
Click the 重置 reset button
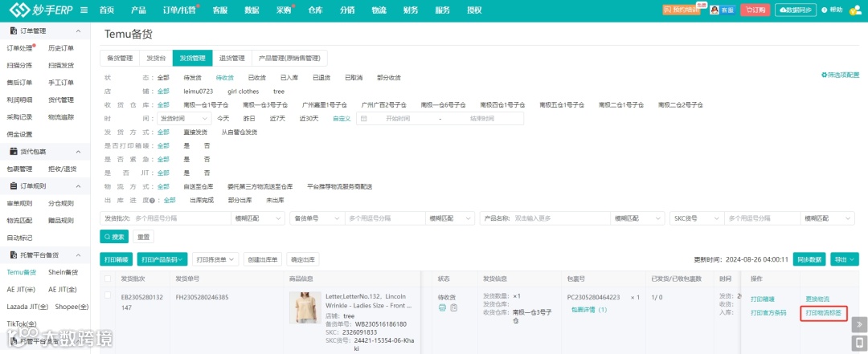[x=143, y=237]
